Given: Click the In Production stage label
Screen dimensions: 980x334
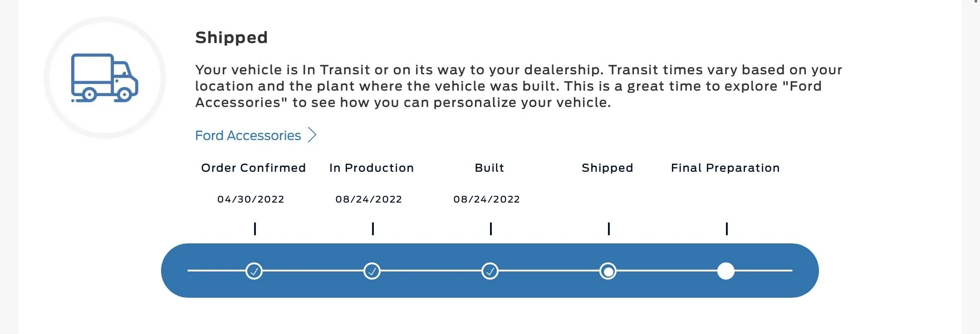Looking at the screenshot, I should point(372,168).
